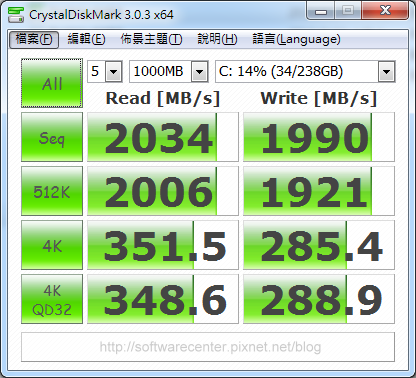Viewport: 416px width, 378px height.
Task: Open the 佈景主題(T) theme menu
Action: click(151, 40)
